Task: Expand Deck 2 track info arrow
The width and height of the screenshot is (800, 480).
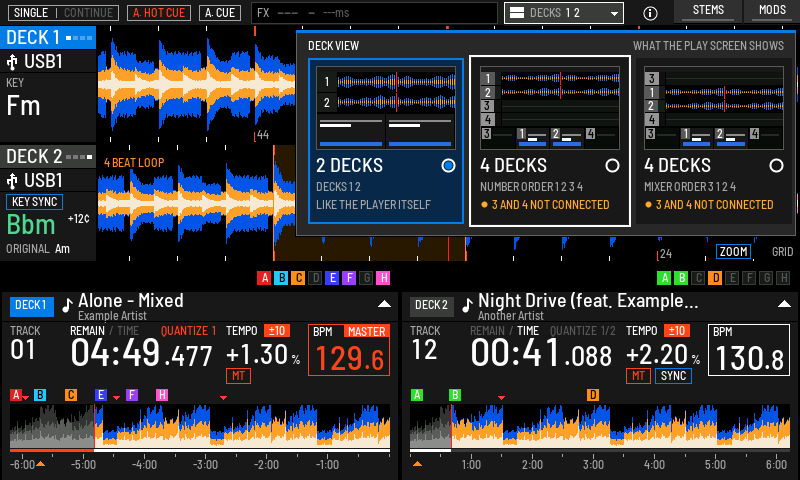Action: [784, 304]
